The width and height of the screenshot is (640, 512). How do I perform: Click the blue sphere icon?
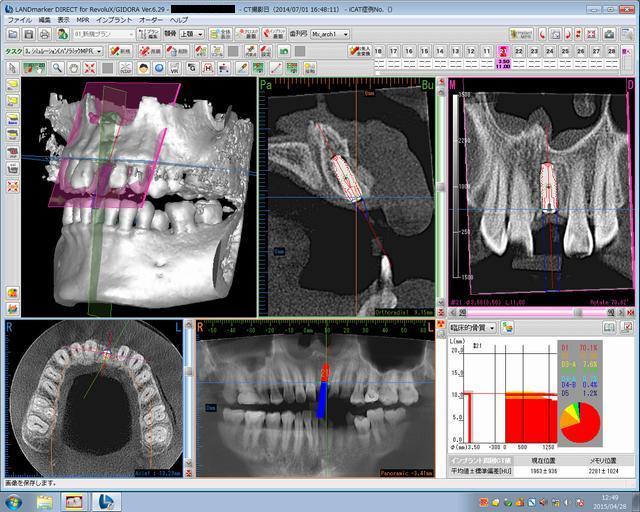(159, 68)
